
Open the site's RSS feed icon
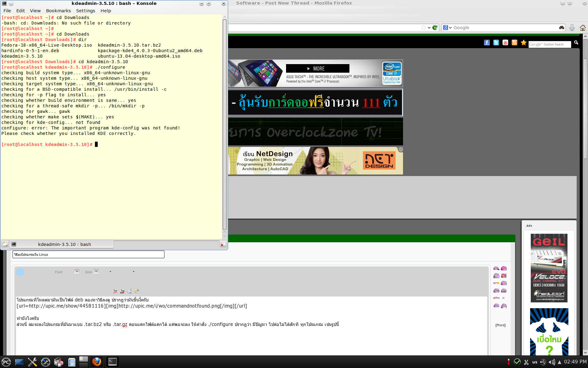pyautogui.click(x=514, y=43)
